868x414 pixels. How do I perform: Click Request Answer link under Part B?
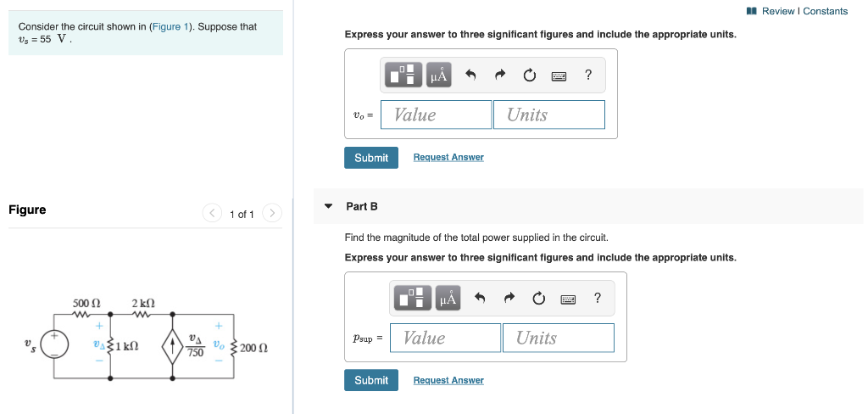point(448,380)
